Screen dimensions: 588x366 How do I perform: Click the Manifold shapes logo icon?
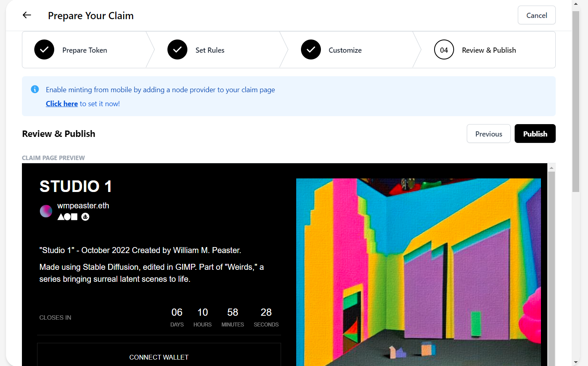[67, 217]
